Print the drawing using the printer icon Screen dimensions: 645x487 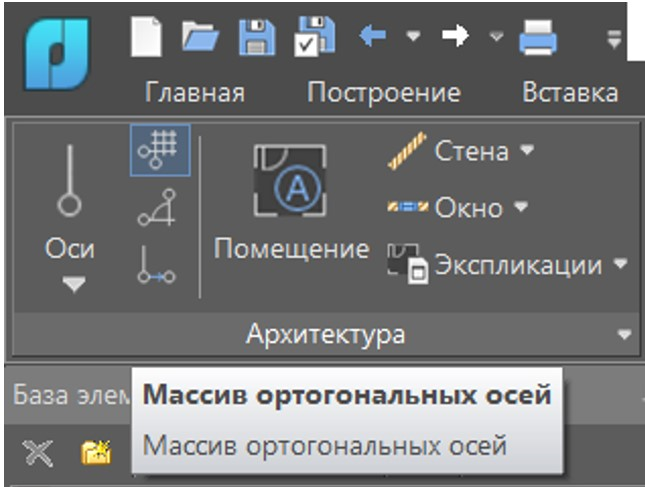pyautogui.click(x=538, y=37)
